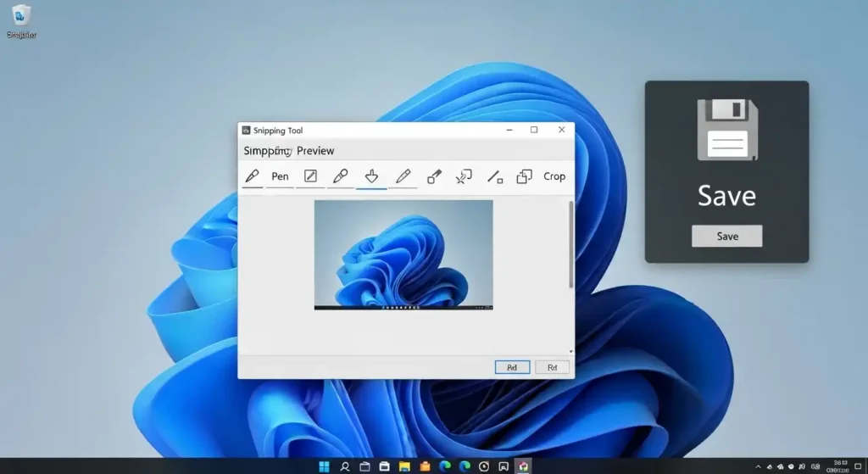868x474 pixels.
Task: Click the scissors-and-frame snip icon
Action: (464, 176)
